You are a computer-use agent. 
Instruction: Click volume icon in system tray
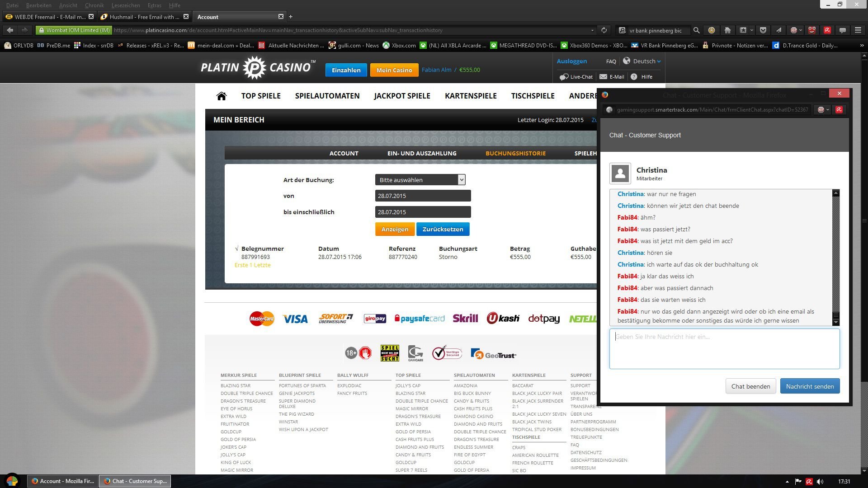tap(821, 482)
